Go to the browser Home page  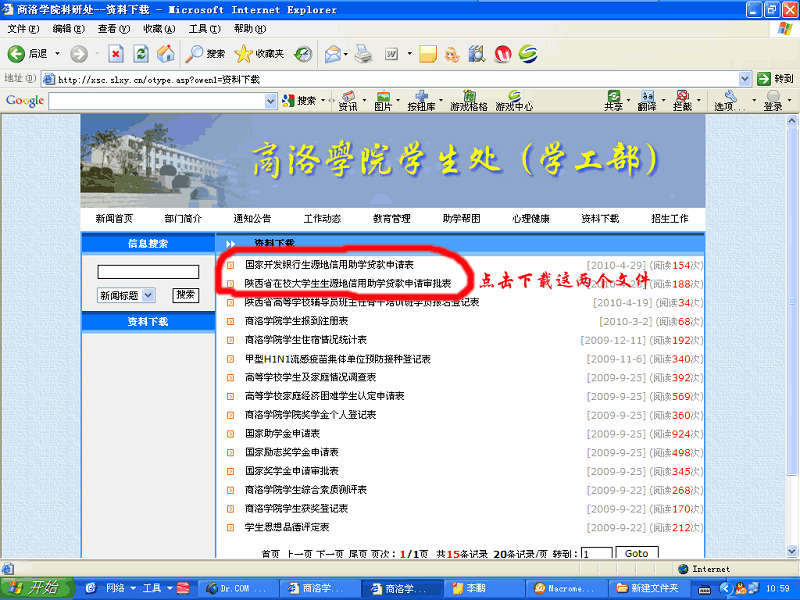point(166,53)
